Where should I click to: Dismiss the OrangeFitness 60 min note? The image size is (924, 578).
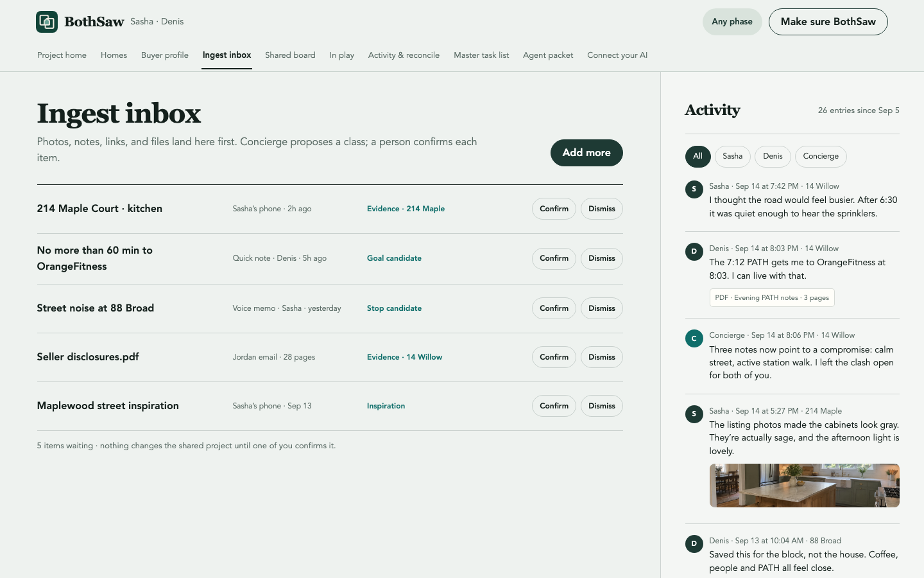click(x=602, y=258)
